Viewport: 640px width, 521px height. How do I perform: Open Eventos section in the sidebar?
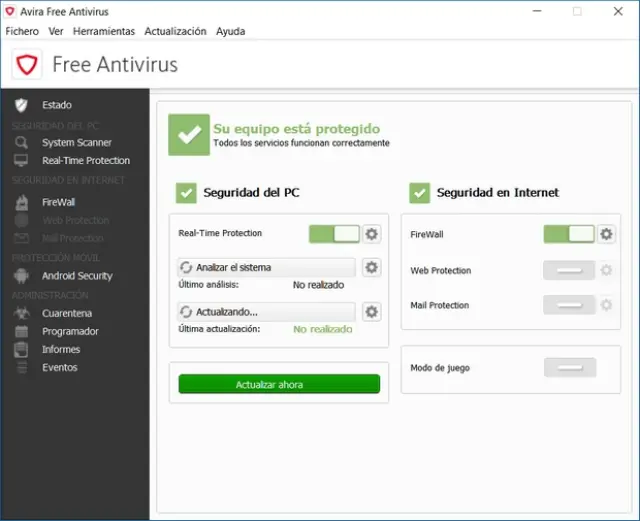tap(59, 367)
